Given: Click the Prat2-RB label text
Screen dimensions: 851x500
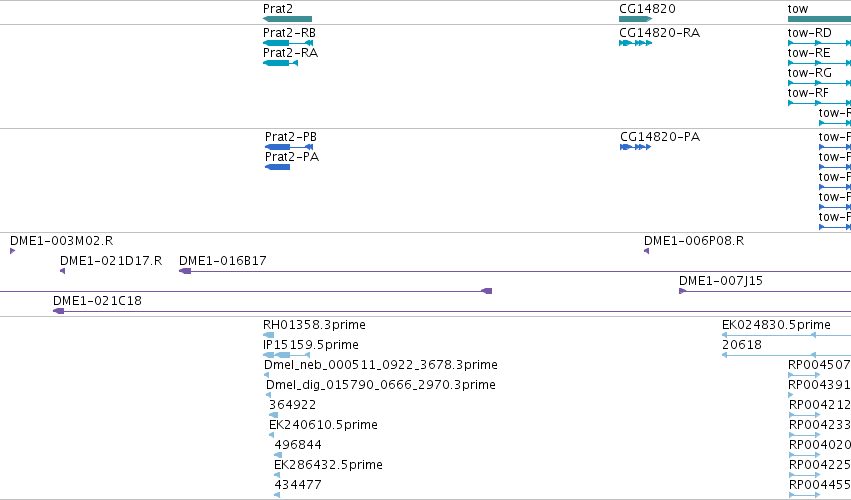Looking at the screenshot, I should [x=289, y=33].
